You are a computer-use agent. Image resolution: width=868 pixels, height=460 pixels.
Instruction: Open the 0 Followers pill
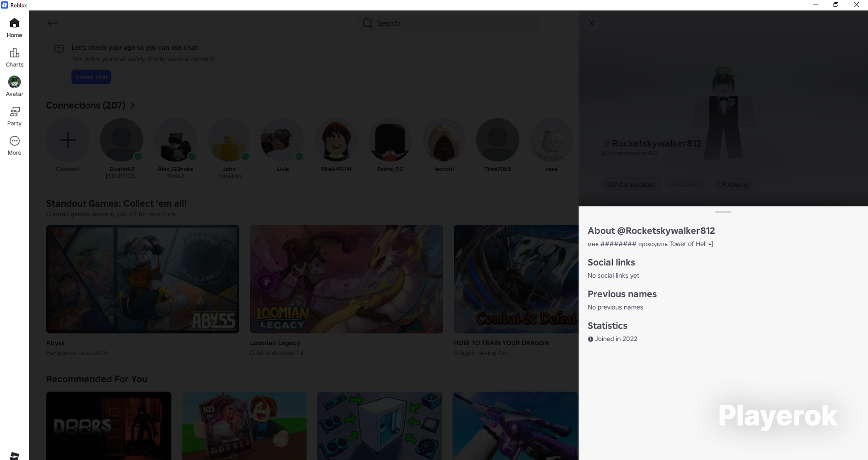pyautogui.click(x=686, y=184)
